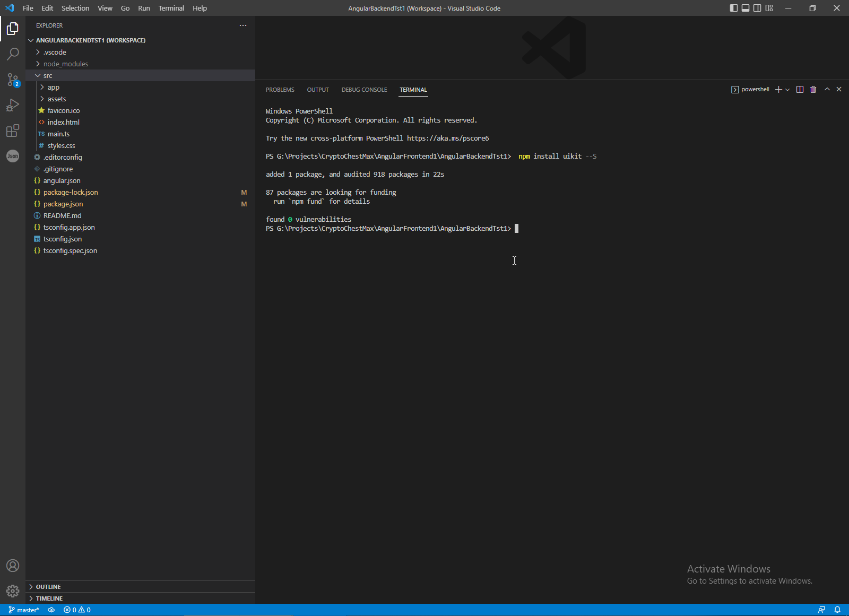The height and width of the screenshot is (616, 849).
Task: Follow the https://aka.ms/pscore6 link
Action: 448,138
